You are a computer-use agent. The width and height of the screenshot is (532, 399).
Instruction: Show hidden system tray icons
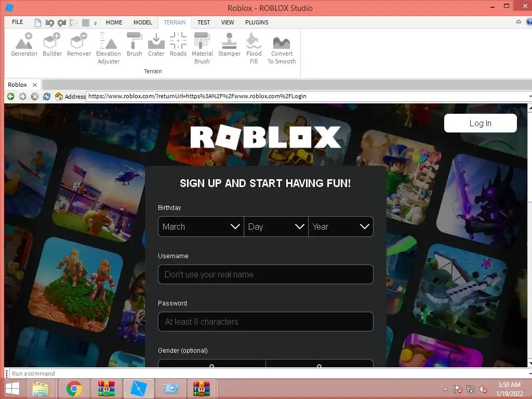[x=445, y=389]
